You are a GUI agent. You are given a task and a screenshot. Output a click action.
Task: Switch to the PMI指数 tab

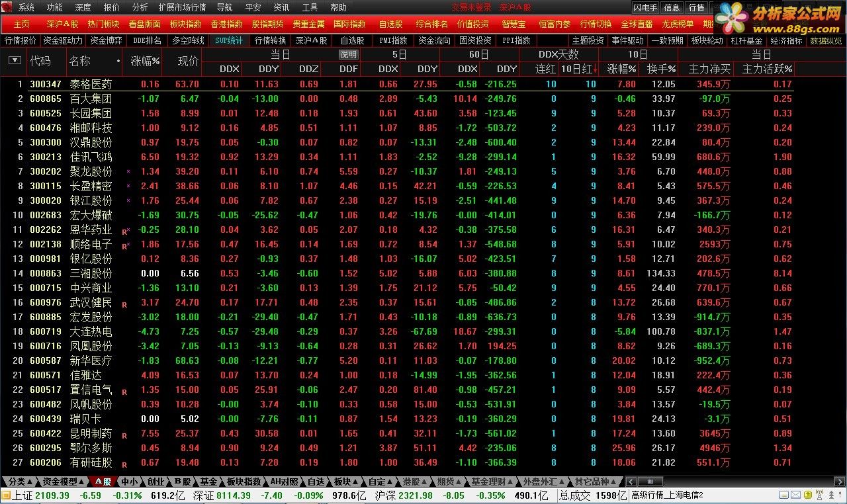393,40
